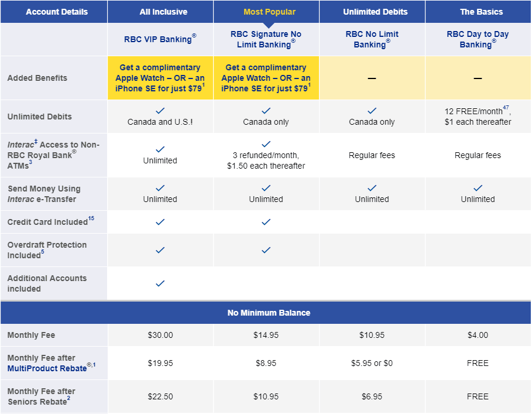Select the Most Popular column header

(x=269, y=12)
